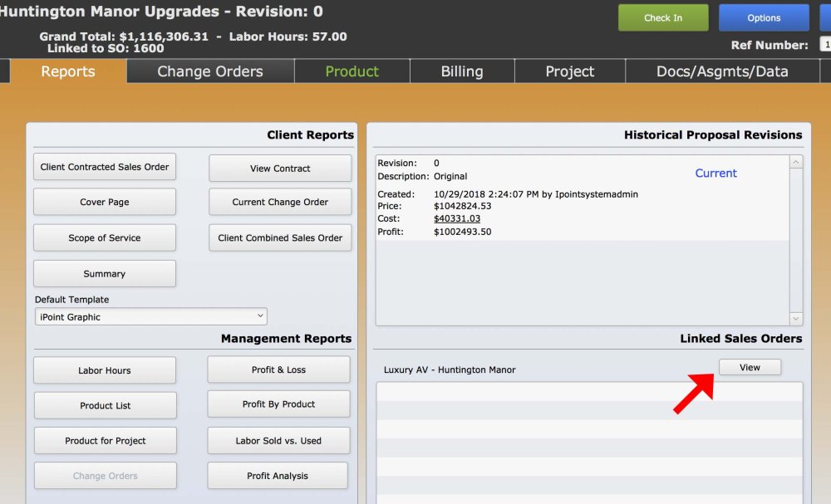Screen dimensions: 831x504
Task: Open the Product List report
Action: click(x=105, y=405)
